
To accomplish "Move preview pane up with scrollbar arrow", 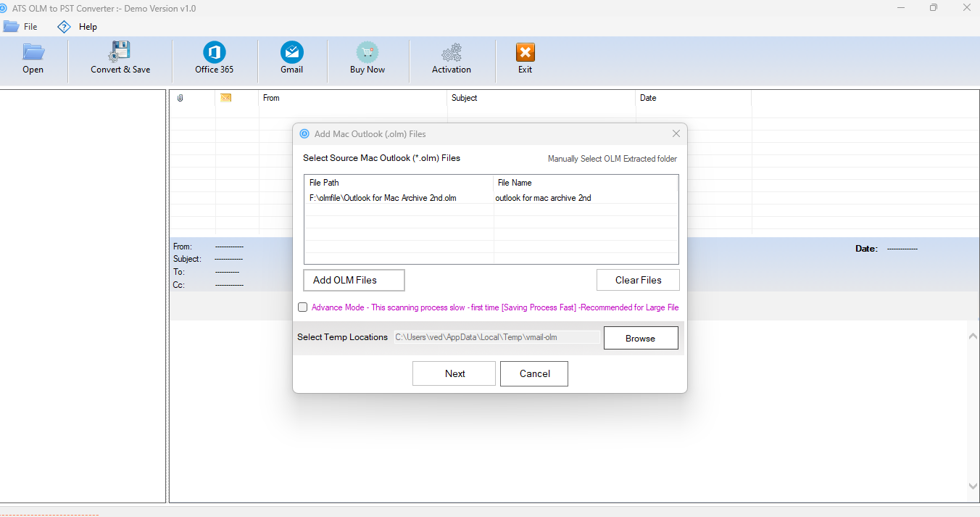I will [x=973, y=336].
